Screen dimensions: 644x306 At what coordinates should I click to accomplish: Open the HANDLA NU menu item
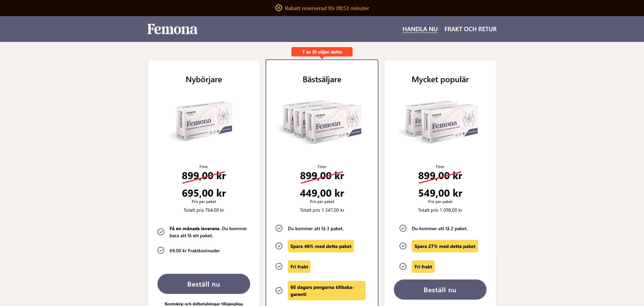(x=420, y=29)
